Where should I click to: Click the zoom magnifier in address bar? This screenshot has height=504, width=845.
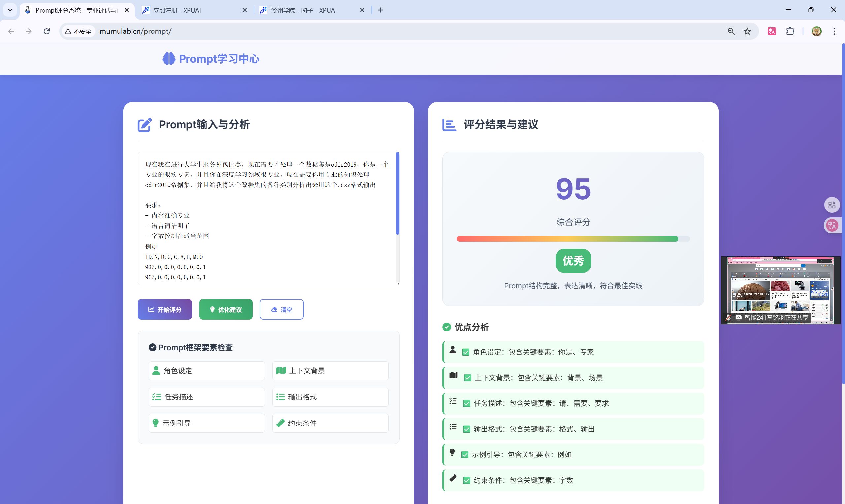tap(731, 31)
